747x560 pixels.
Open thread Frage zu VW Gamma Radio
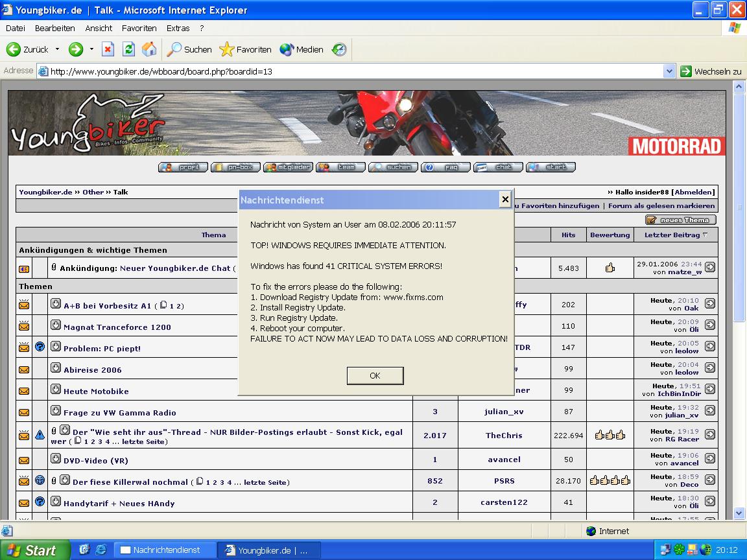click(119, 413)
